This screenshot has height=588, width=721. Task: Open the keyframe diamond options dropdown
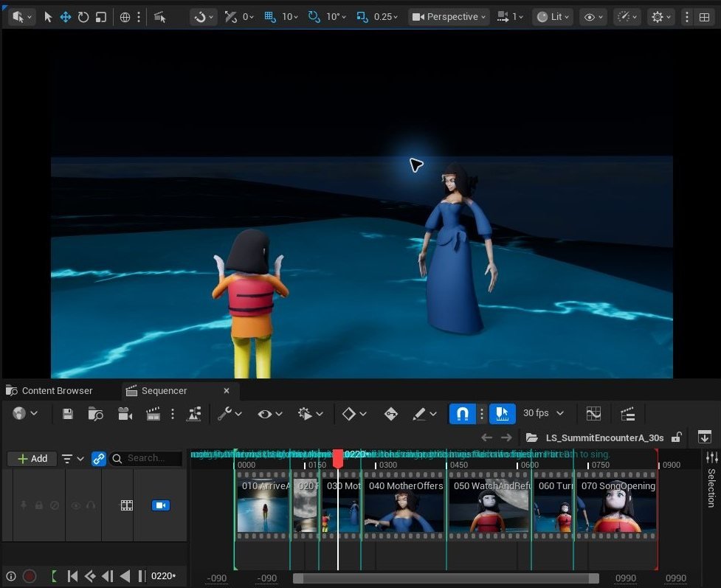pyautogui.click(x=354, y=414)
